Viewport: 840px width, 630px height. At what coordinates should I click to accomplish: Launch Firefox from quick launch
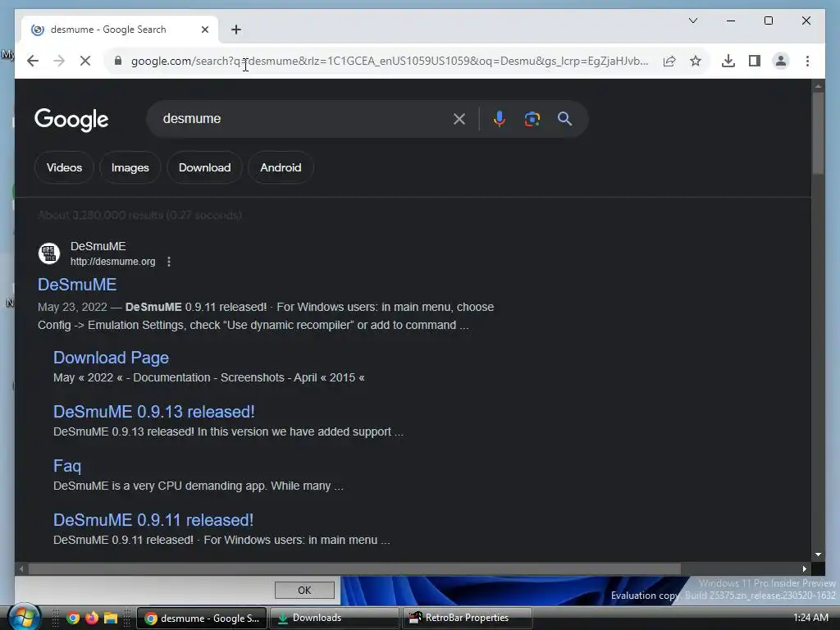(x=92, y=619)
